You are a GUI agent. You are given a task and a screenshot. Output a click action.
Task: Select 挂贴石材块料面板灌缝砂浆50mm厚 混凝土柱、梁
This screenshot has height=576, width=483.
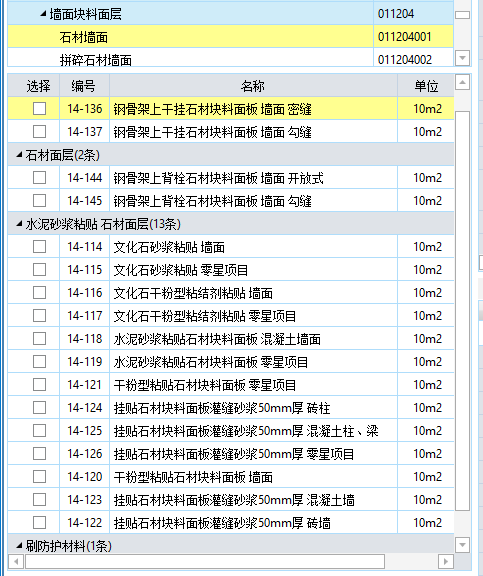[246, 431]
